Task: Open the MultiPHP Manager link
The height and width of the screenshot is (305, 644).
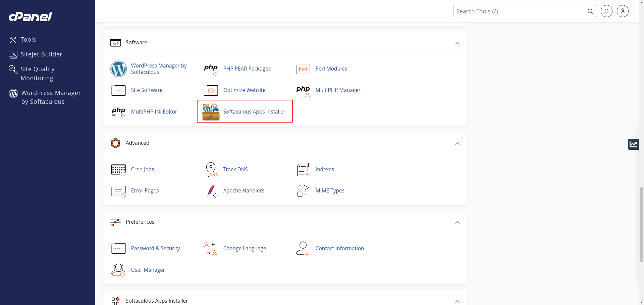Action: (338, 90)
